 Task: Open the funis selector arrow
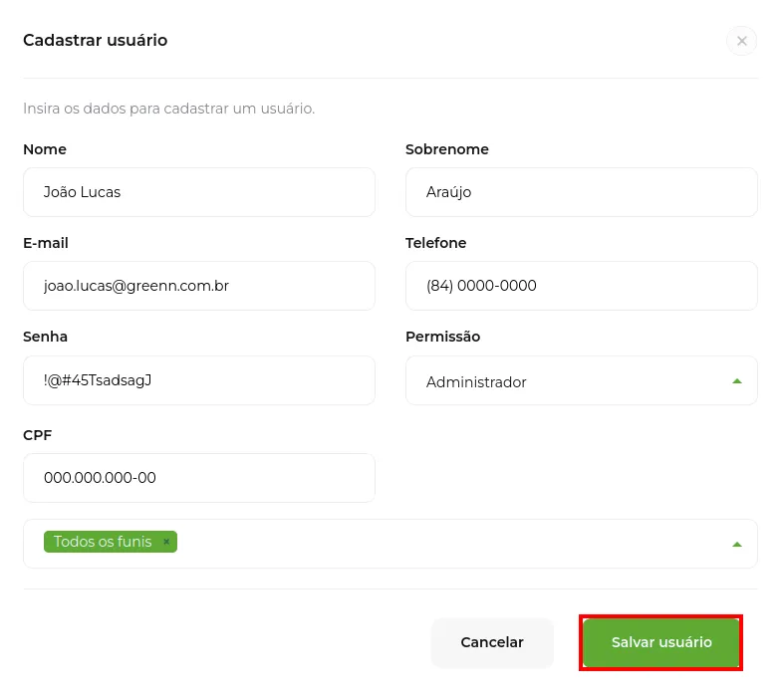click(x=736, y=544)
